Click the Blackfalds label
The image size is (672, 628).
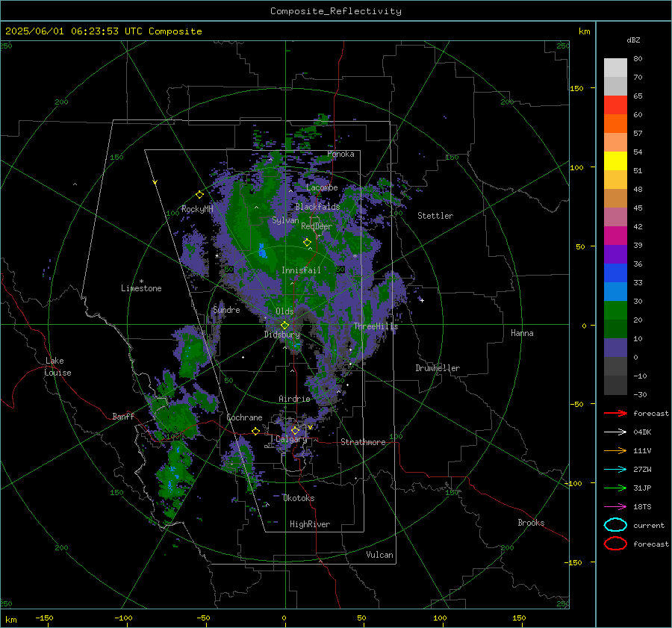pyautogui.click(x=317, y=207)
